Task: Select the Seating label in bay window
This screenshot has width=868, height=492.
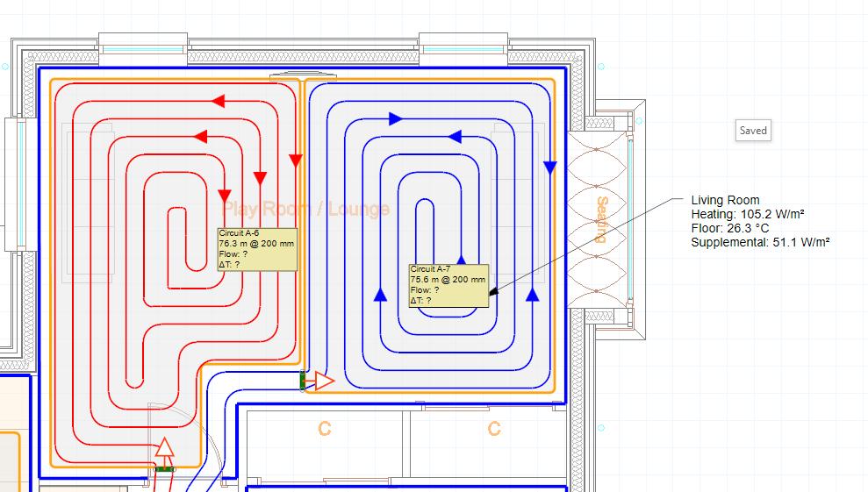Action: click(602, 219)
